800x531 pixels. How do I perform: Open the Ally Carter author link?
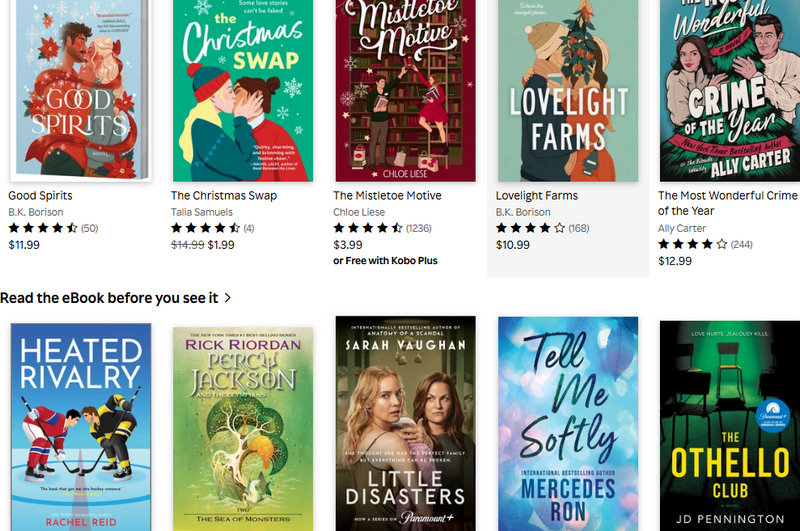point(682,228)
